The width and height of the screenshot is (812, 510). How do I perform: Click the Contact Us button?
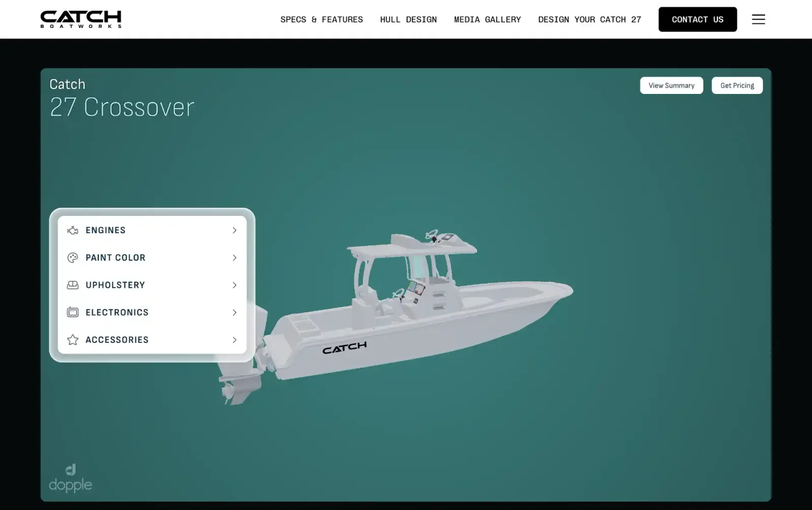(698, 19)
